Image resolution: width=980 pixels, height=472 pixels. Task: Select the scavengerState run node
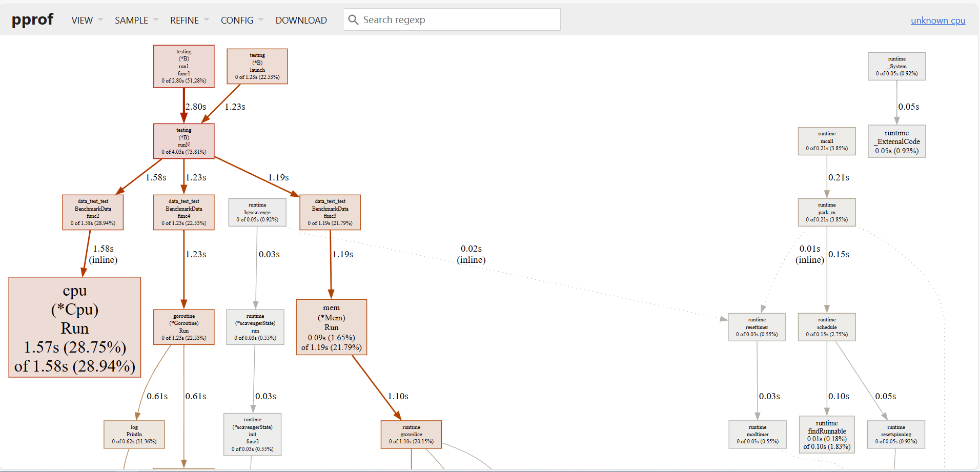[255, 327]
